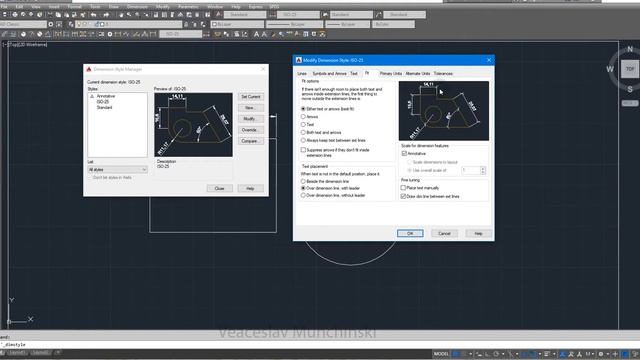Viewport: 640px width, 360px height.
Task: Click the Make Object's Layer Current icon
Action: [x=186, y=24]
